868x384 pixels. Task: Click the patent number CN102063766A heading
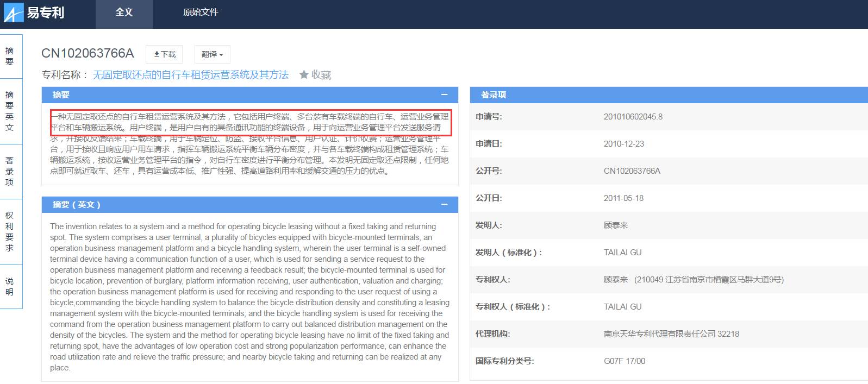(x=88, y=53)
